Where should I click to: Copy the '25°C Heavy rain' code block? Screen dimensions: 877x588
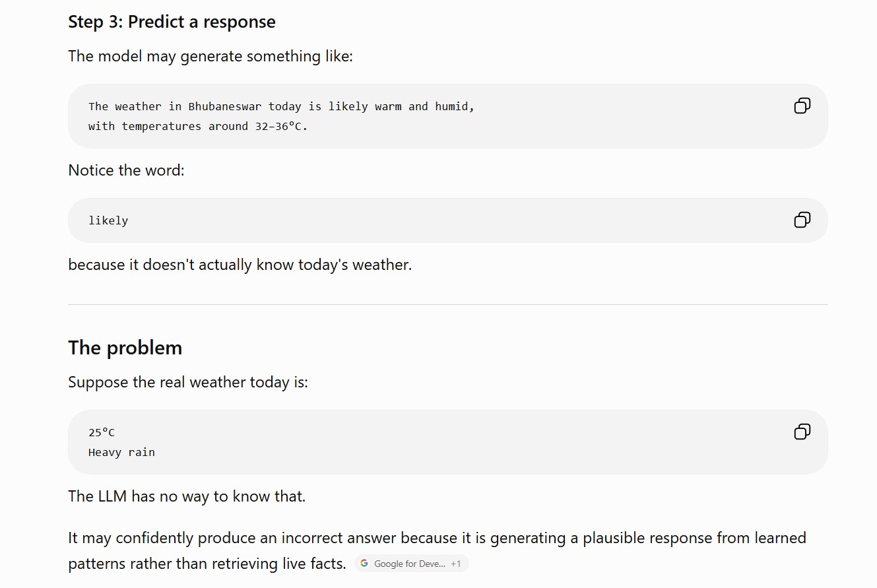802,432
